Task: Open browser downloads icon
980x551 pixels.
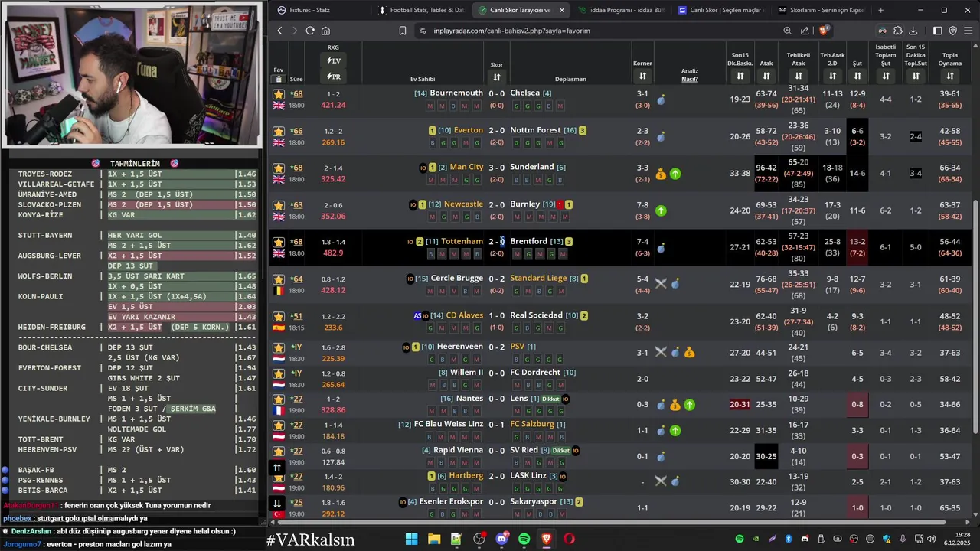Action: 913,31
